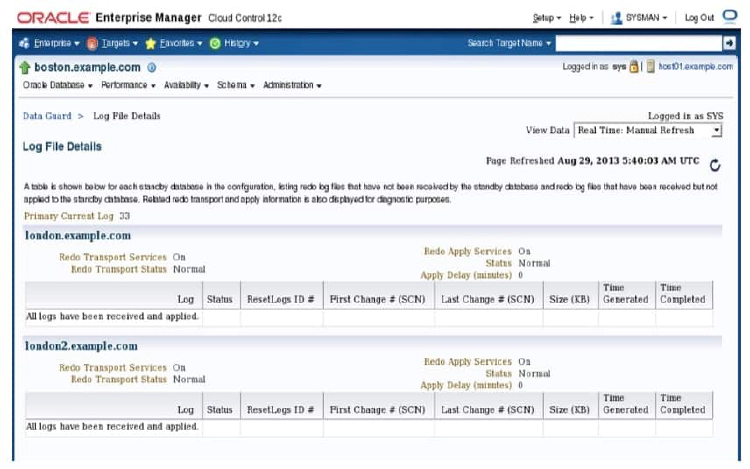Click london2.example.com 'All logs have been received' row
Screen dimensions: 750x469
pos(369,426)
